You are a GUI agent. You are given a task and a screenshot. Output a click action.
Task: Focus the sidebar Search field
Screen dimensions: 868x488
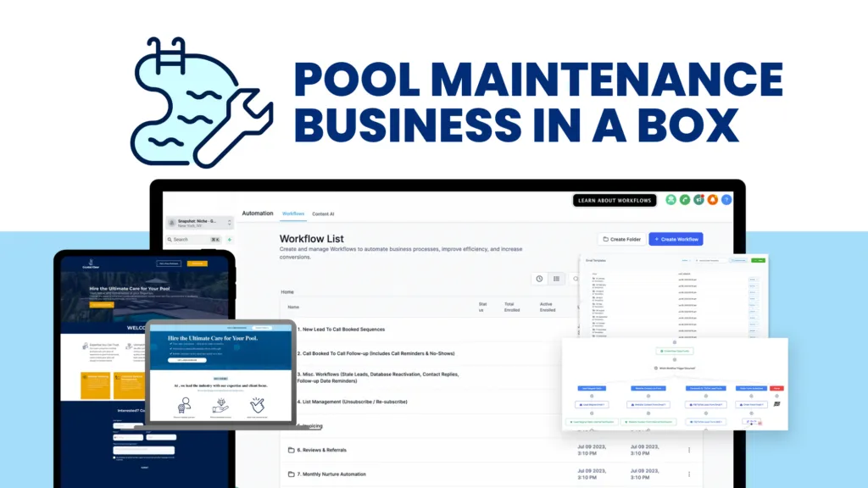click(194, 240)
